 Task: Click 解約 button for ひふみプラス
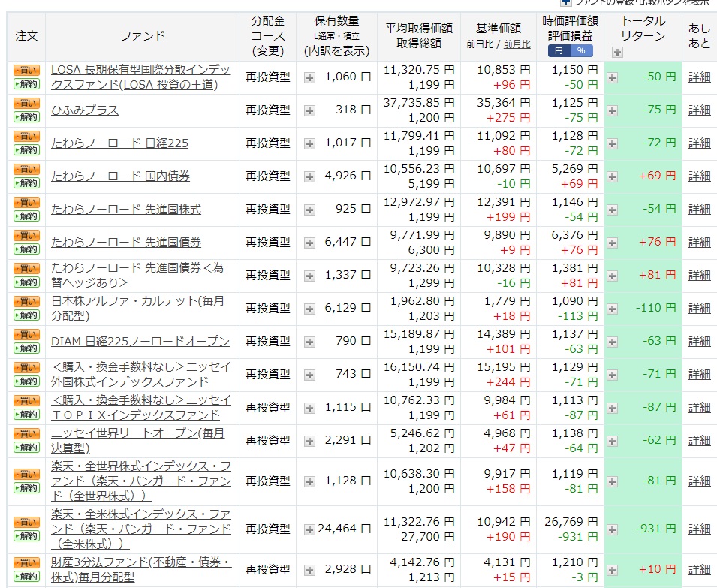[26, 117]
